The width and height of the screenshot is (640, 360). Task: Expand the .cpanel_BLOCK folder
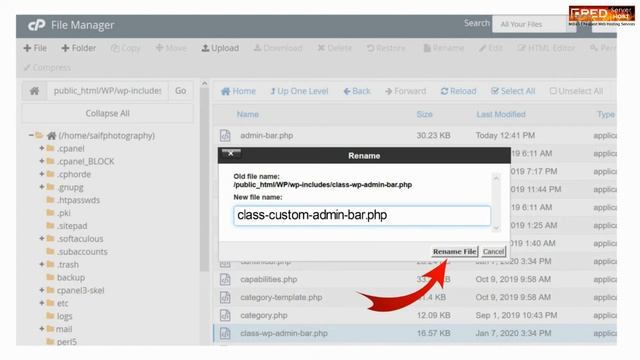click(x=42, y=161)
